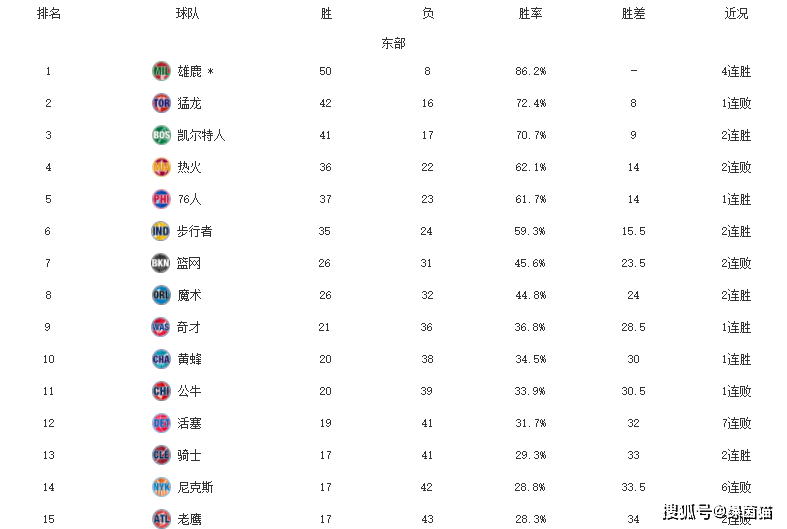
Task: Open the 尼克斯 team name link
Action: tap(195, 487)
